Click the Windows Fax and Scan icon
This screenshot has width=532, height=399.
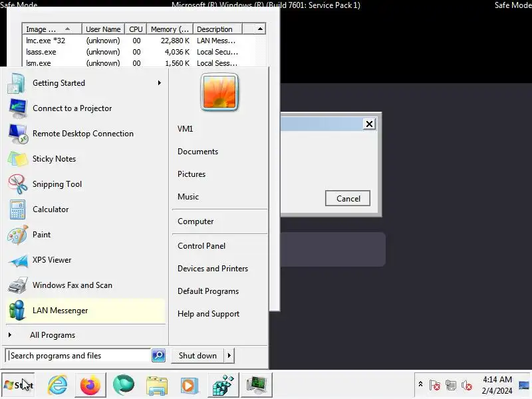pyautogui.click(x=18, y=285)
